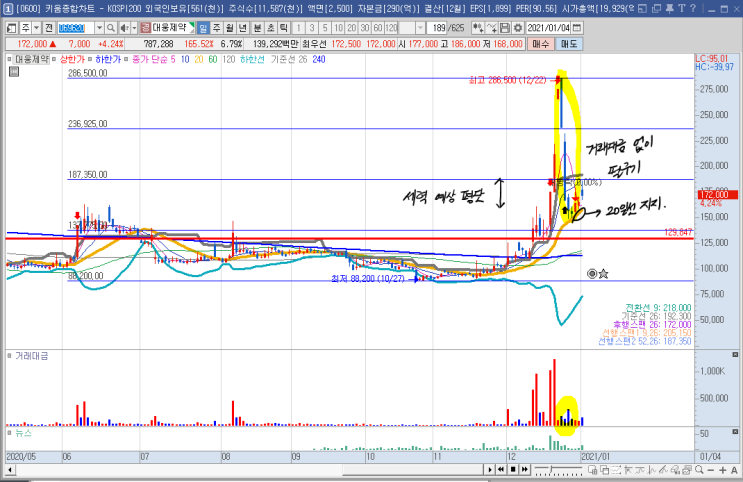Viewport: 743px width, 482px height.
Task: Click the stop playback button
Action: (513, 470)
